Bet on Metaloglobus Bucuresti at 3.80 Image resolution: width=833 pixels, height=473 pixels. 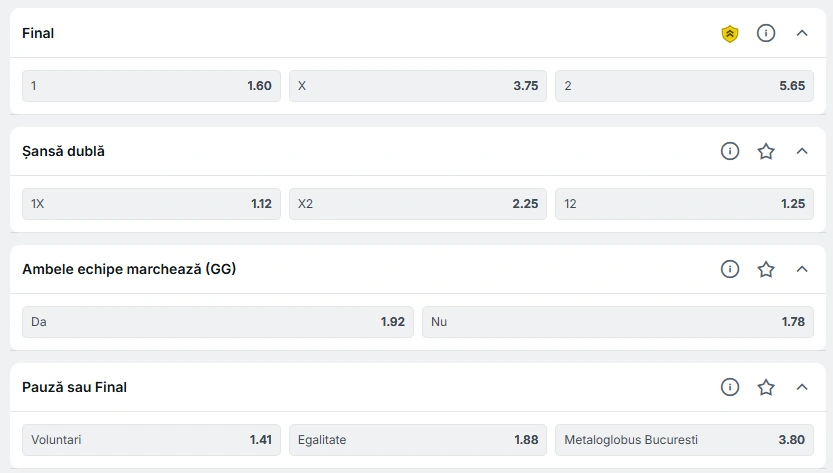tap(684, 440)
